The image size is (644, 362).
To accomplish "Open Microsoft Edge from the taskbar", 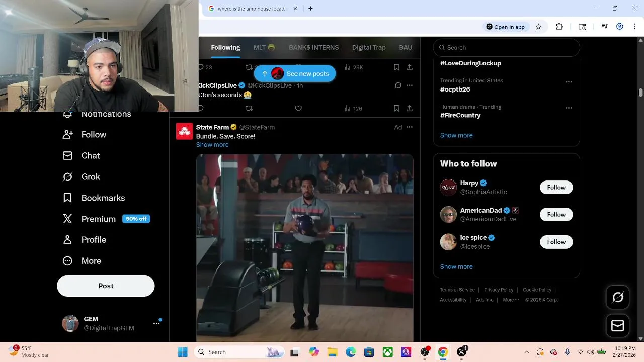I will click(x=351, y=352).
